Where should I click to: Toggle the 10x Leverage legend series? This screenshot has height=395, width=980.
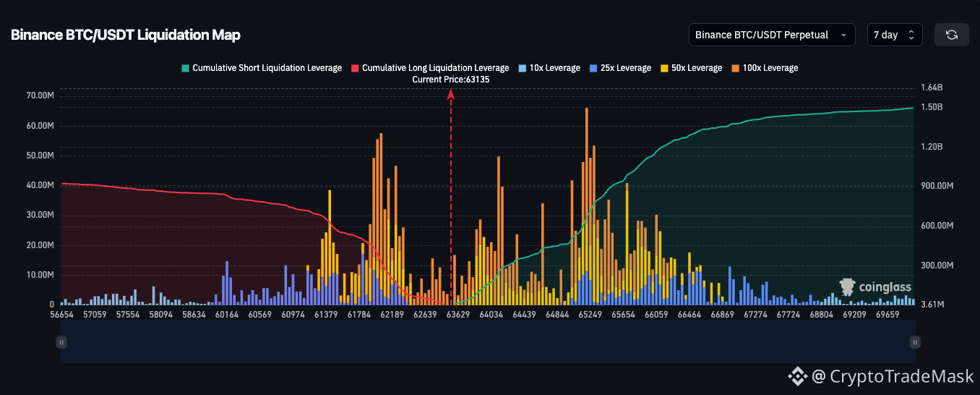[x=549, y=68]
